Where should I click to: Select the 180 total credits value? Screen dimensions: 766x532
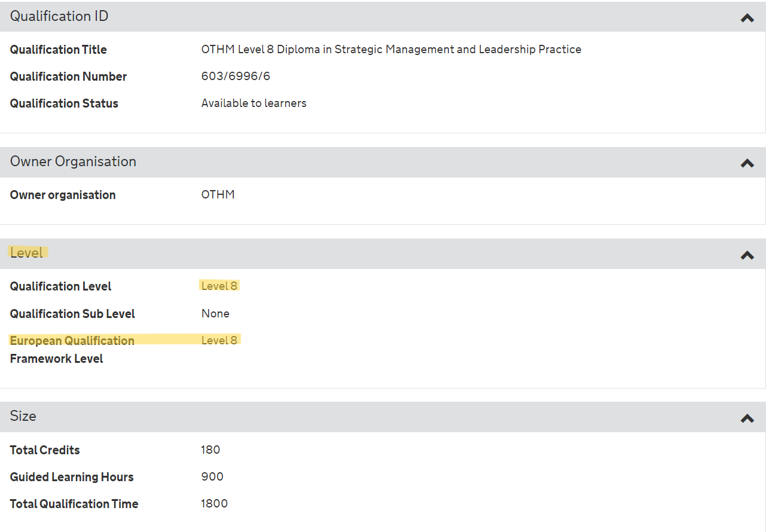210,450
